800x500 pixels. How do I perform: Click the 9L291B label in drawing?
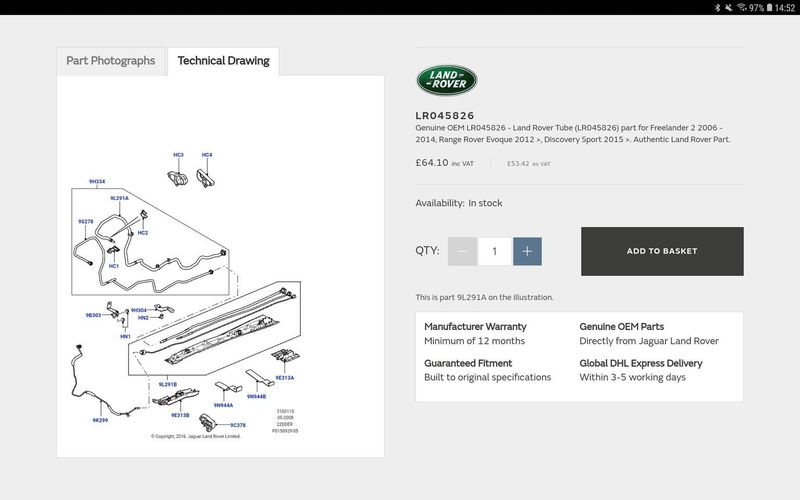pos(167,384)
